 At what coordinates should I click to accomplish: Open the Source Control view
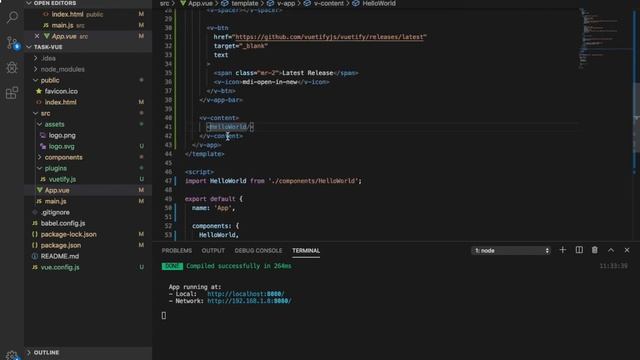coord(12,42)
